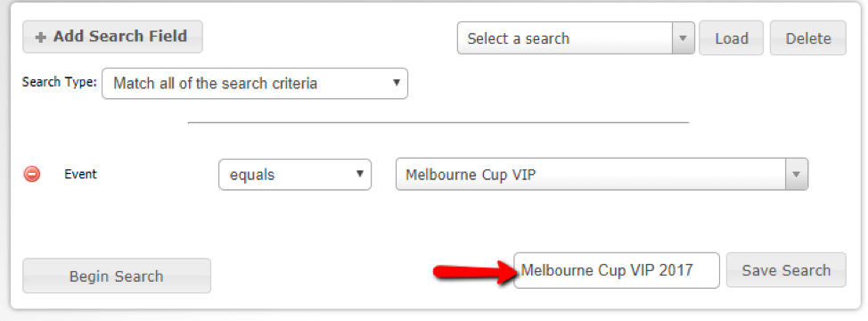Expand the Select a search arrow button

pos(684,38)
